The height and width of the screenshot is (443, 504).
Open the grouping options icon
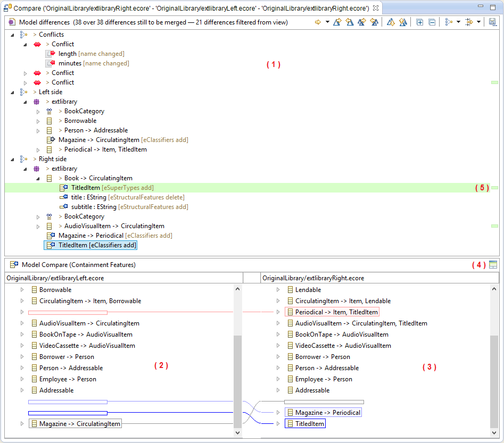448,22
